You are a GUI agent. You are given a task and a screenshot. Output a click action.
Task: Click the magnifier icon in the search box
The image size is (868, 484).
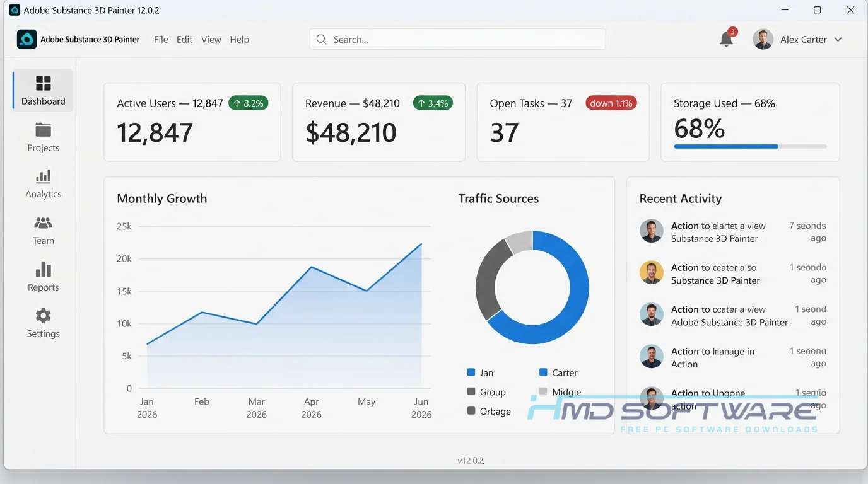pyautogui.click(x=321, y=39)
